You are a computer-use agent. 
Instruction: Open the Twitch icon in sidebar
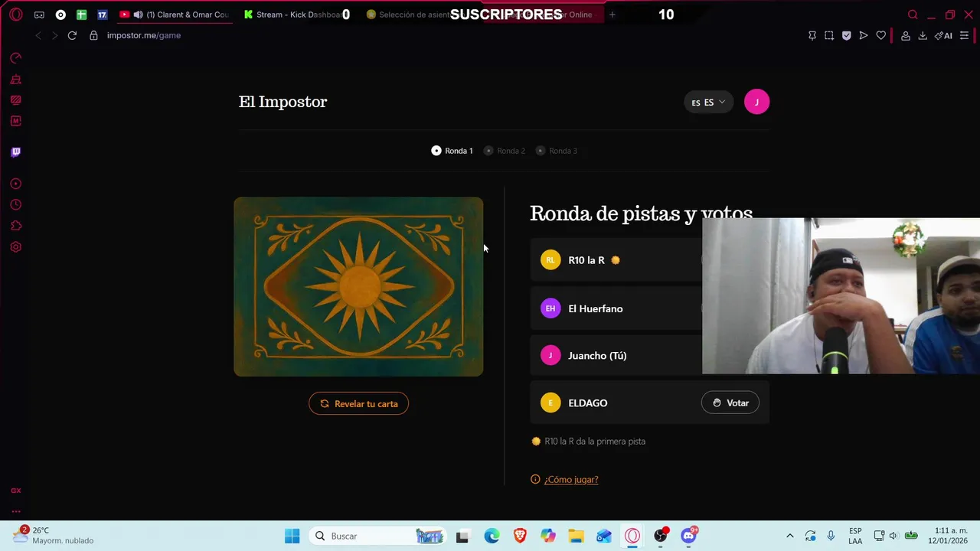coord(15,152)
